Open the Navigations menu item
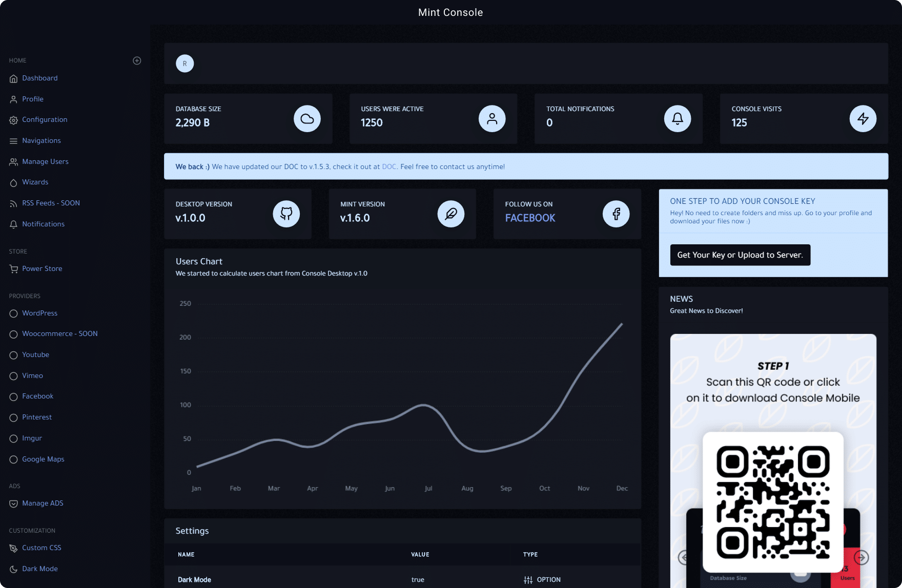 (x=35, y=141)
